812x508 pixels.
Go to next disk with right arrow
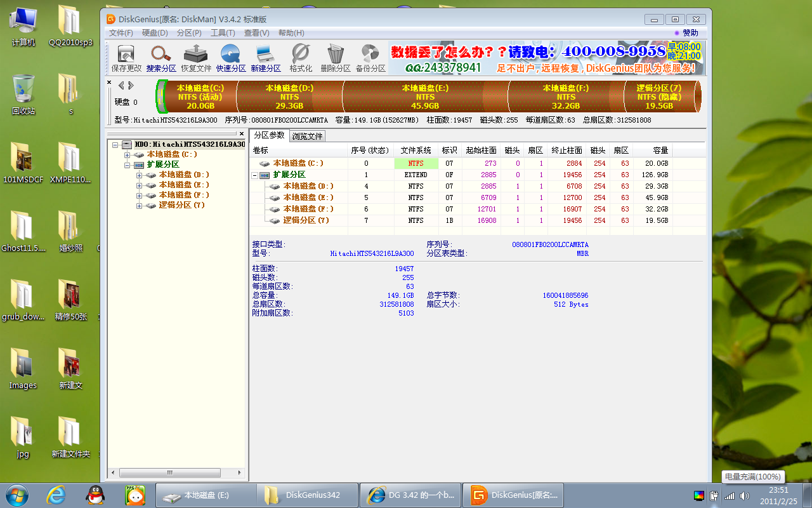(131, 85)
